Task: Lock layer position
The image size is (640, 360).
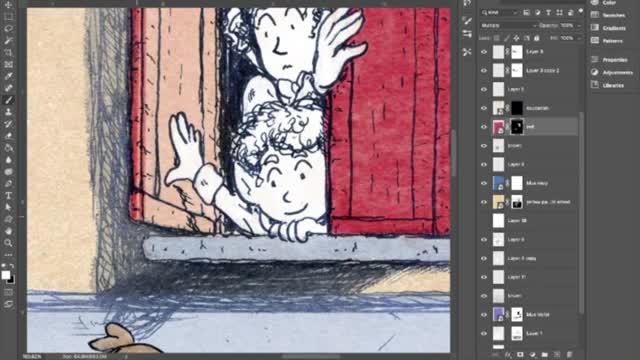Action: [516, 38]
